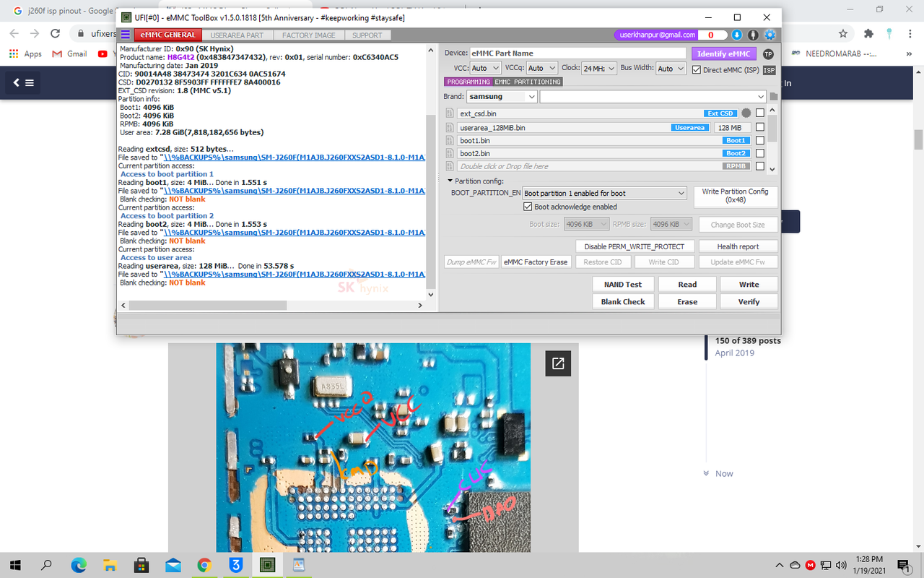This screenshot has height=578, width=924.
Task: Click Write Partition Config (0x48) button
Action: (736, 196)
